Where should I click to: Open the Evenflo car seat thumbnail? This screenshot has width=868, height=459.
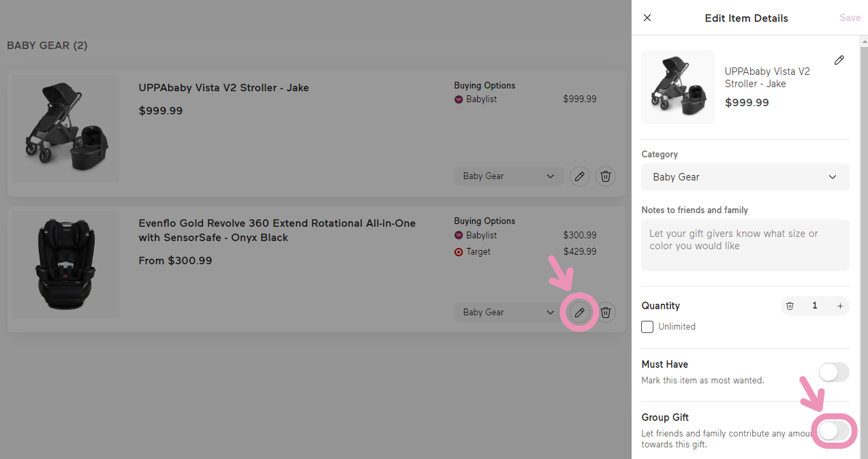point(66,264)
